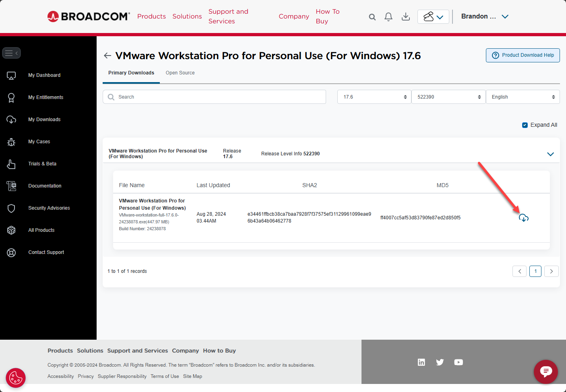566x392 pixels.
Task: Collapse the sidebar with hamburger toggle
Action: pos(11,53)
